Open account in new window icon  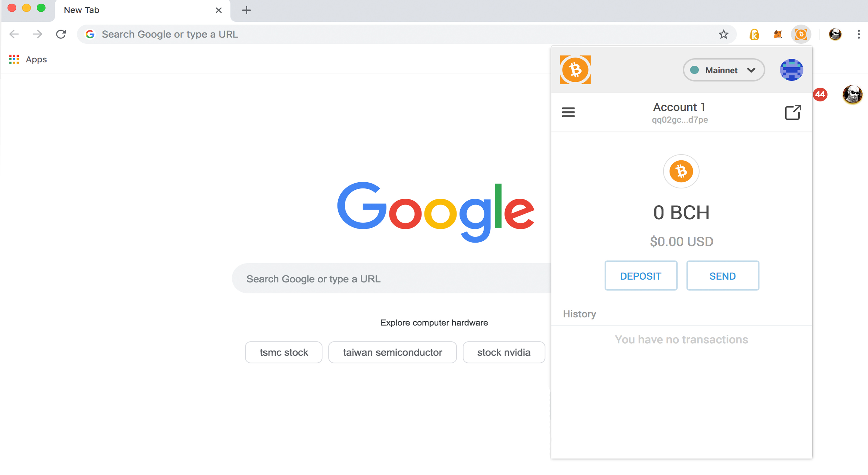point(793,112)
